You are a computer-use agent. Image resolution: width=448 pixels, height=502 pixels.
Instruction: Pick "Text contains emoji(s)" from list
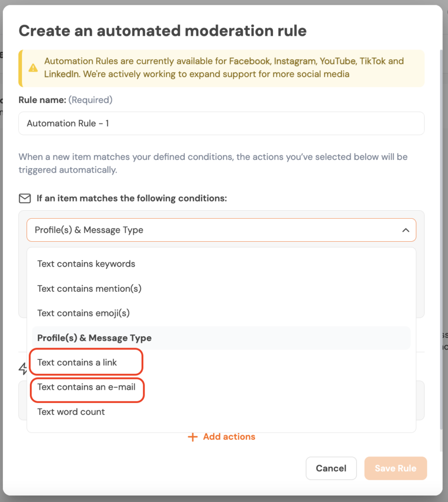pos(83,313)
